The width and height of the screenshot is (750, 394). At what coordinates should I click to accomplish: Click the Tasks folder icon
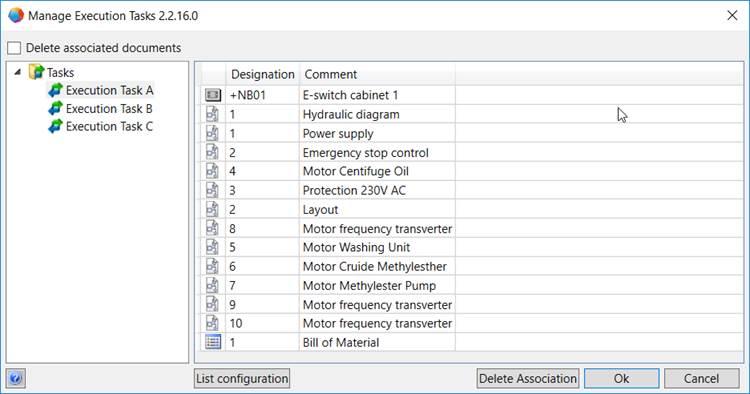[36, 72]
